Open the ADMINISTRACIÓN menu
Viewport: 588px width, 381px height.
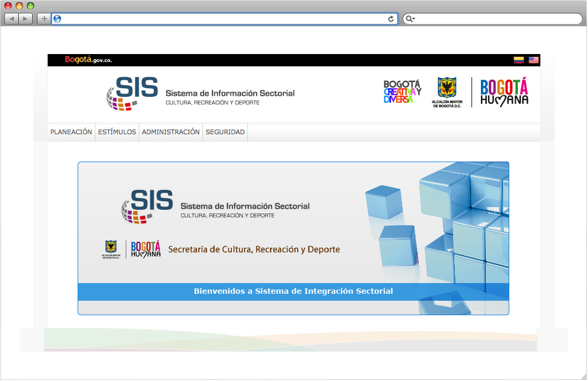171,132
